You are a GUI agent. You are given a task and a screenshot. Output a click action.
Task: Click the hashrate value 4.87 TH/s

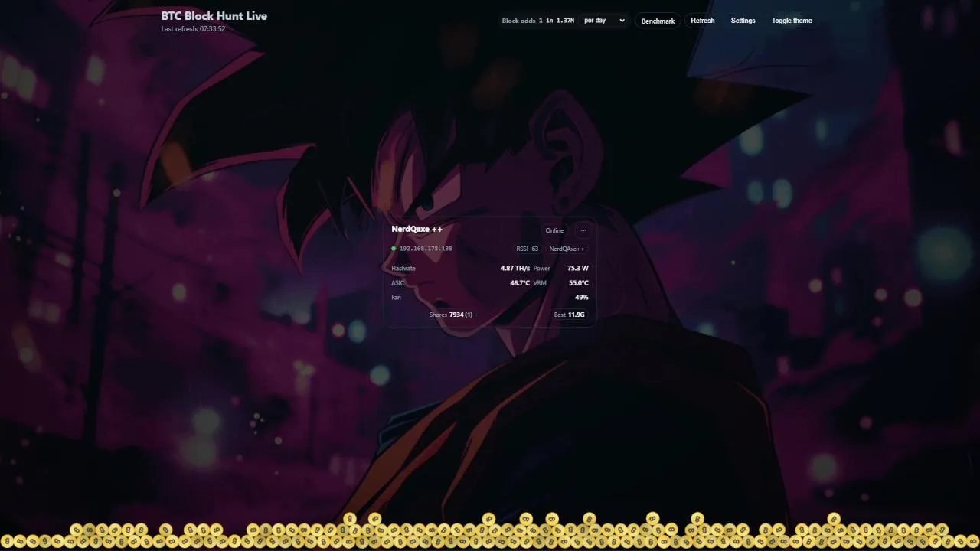(x=515, y=269)
